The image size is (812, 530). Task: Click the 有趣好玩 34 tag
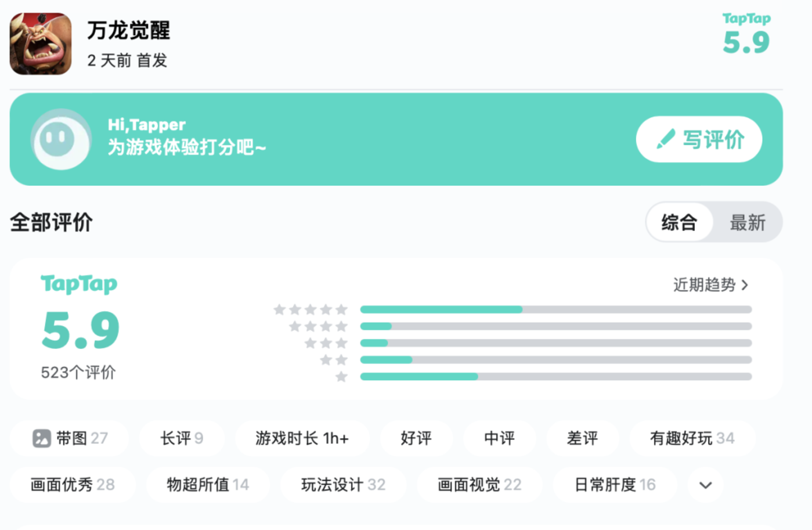tap(692, 438)
